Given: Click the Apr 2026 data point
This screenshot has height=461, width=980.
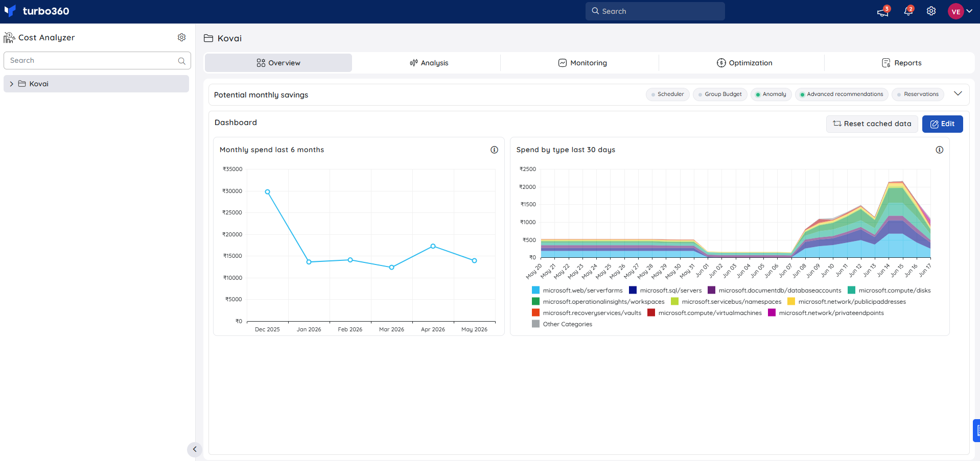Looking at the screenshot, I should point(433,246).
